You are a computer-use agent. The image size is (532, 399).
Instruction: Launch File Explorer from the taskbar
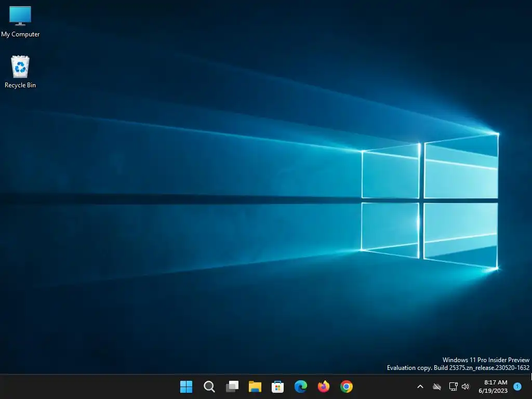255,387
